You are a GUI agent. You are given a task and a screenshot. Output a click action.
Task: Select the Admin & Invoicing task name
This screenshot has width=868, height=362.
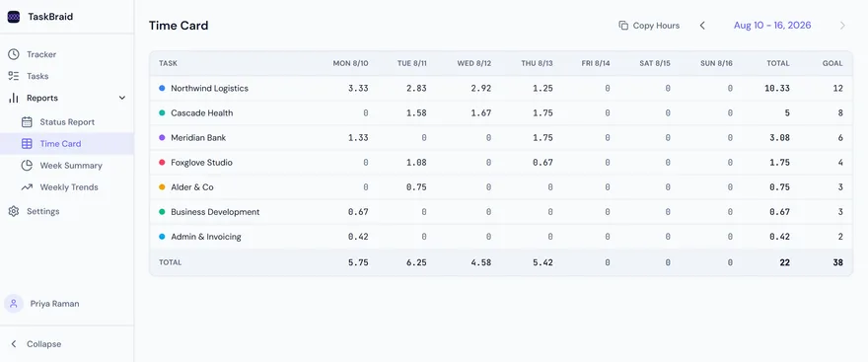206,237
